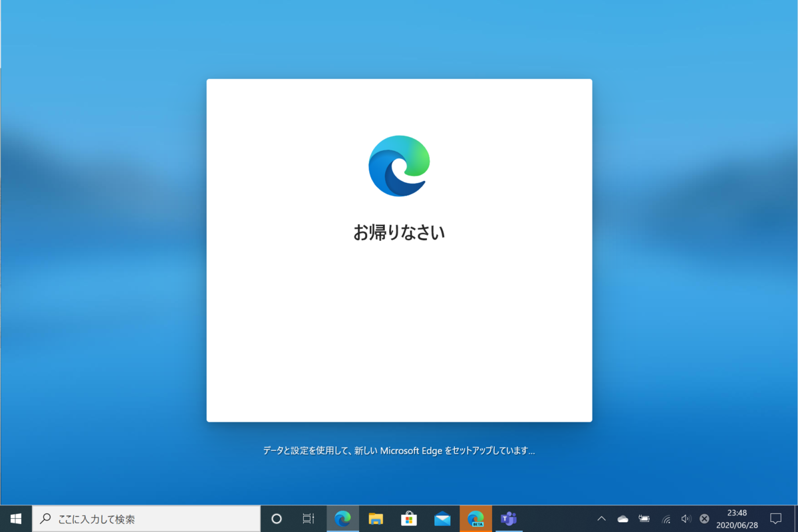Open the Action Center notifications icon
The width and height of the screenshot is (798, 532).
[x=775, y=519]
